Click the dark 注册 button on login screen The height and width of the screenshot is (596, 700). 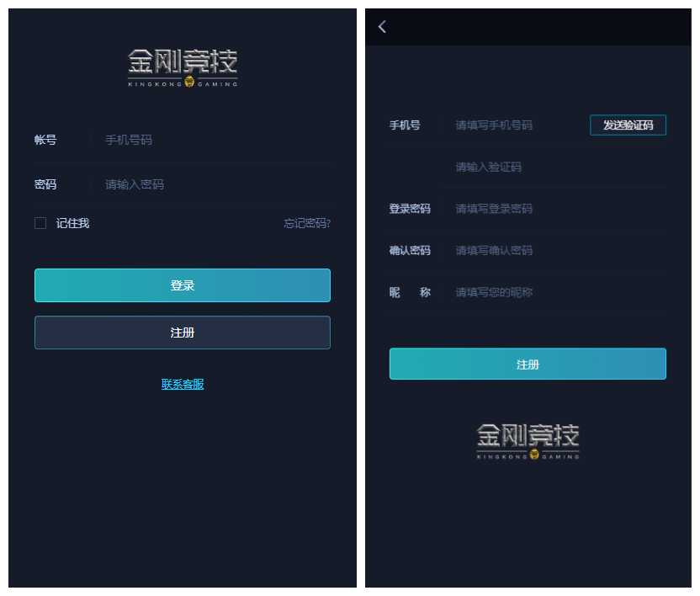tap(183, 333)
